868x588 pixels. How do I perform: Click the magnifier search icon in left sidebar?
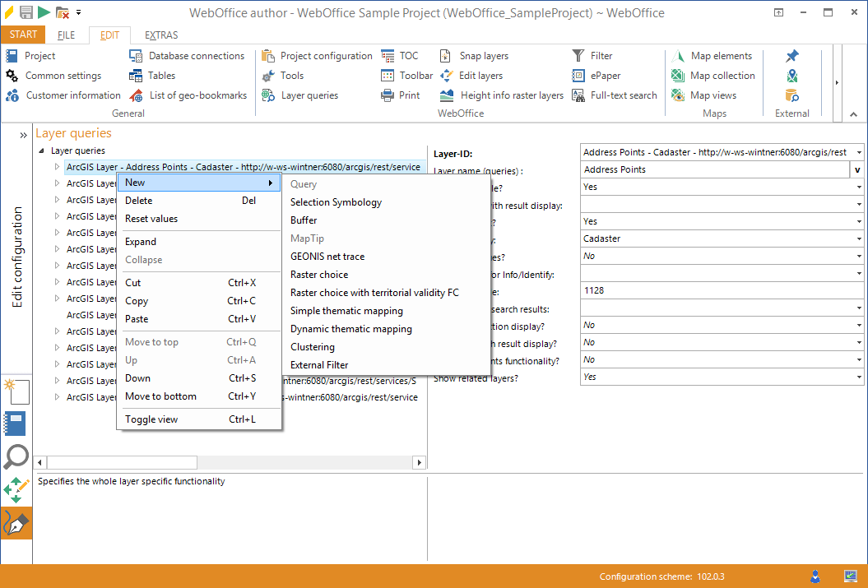click(16, 456)
